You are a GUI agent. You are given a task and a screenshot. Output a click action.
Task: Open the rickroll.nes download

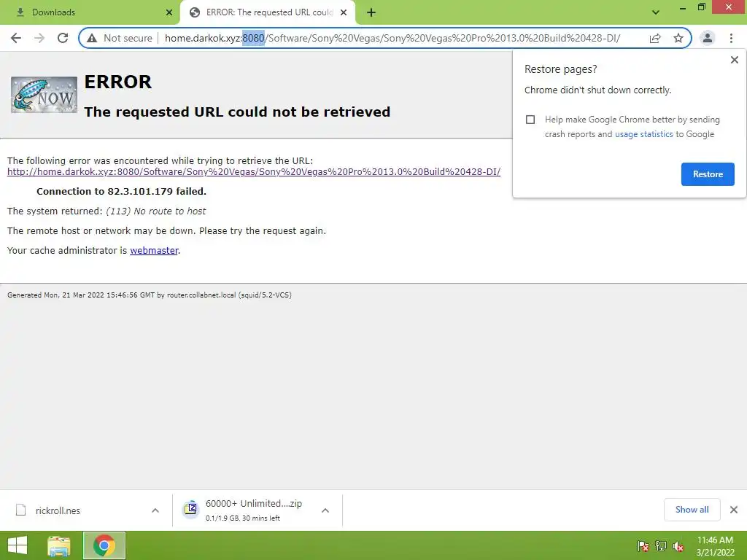coord(58,510)
